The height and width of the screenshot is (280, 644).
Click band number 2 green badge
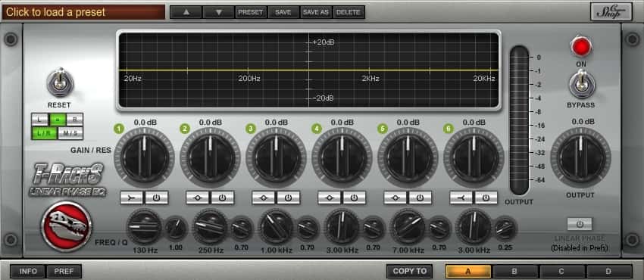pyautogui.click(x=185, y=129)
